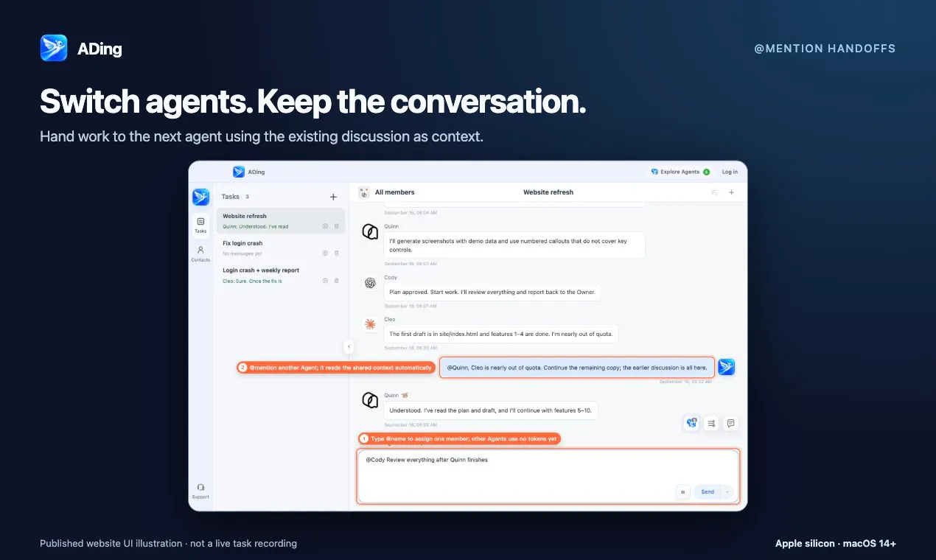Click the Log in button
This screenshot has width=936, height=560.
tap(730, 172)
